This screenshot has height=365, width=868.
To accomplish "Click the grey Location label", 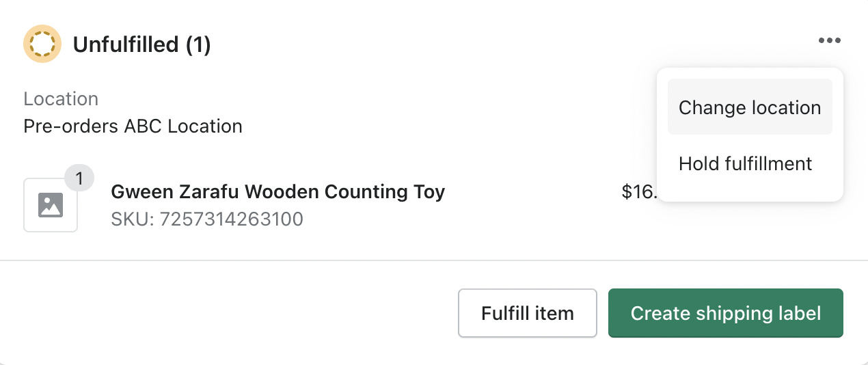I will 61,99.
